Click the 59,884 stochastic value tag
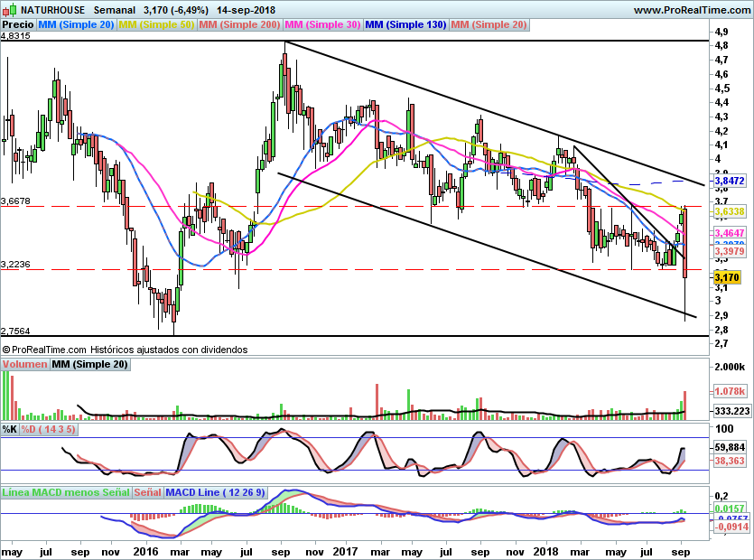This screenshot has width=754, height=560. 729,446
